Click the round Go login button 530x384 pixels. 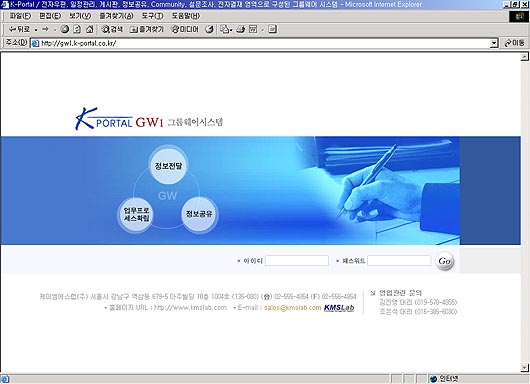444,261
